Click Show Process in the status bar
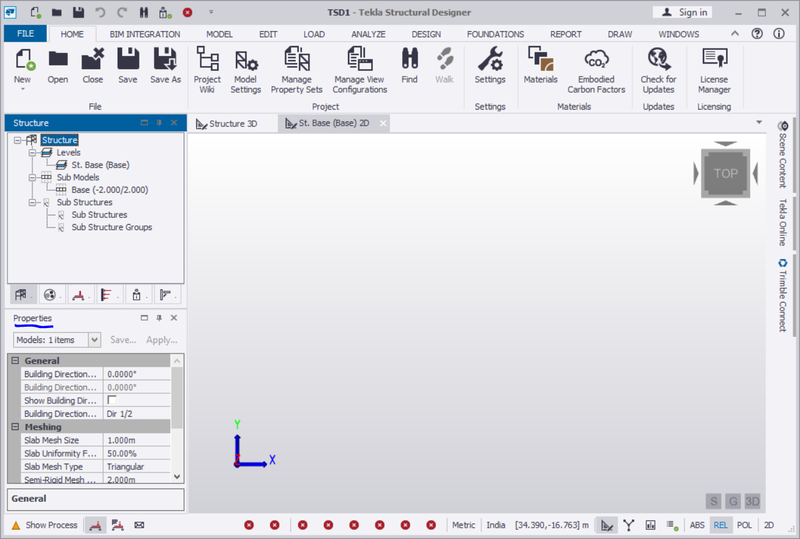 tap(45, 525)
